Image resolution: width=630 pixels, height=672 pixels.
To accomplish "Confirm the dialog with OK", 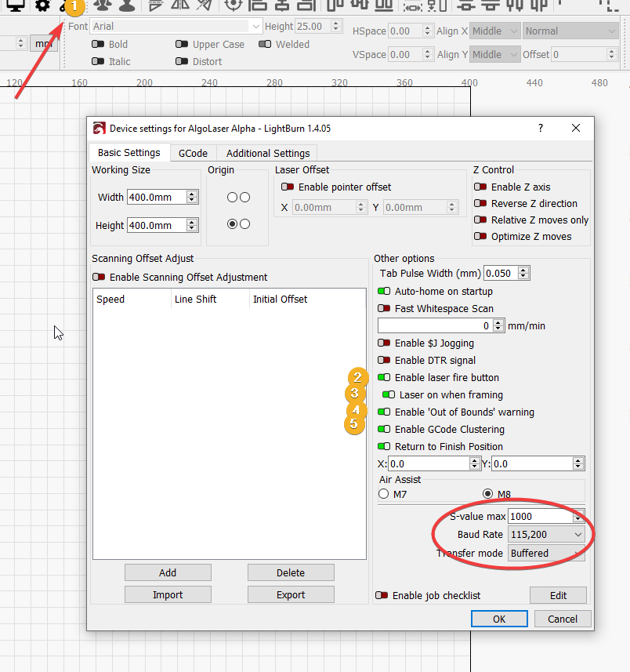I will click(499, 619).
